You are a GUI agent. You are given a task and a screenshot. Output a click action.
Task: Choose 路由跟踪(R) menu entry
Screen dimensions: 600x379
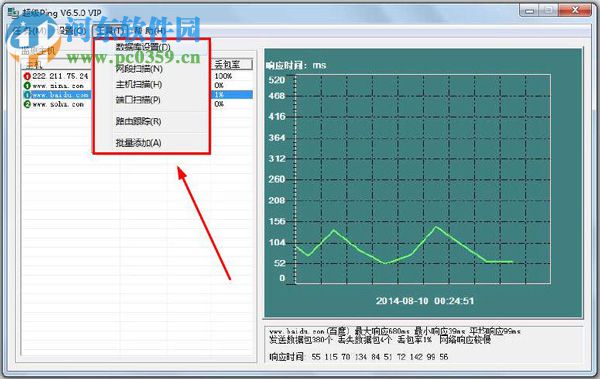point(139,121)
